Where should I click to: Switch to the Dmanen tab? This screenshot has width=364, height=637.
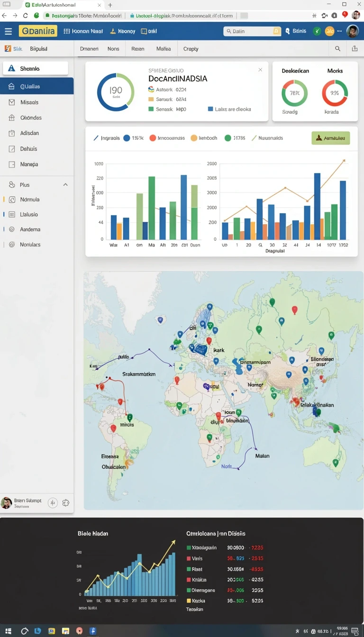pos(89,49)
